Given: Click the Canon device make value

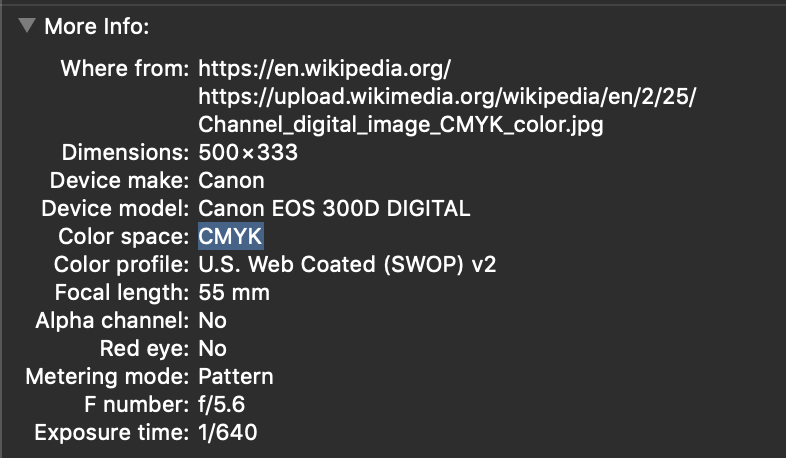Looking at the screenshot, I should [x=231, y=180].
